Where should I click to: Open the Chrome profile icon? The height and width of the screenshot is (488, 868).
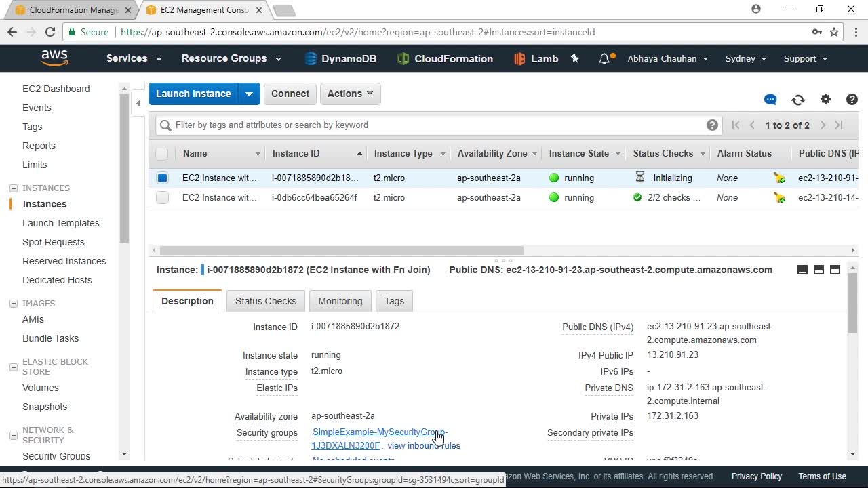(756, 9)
